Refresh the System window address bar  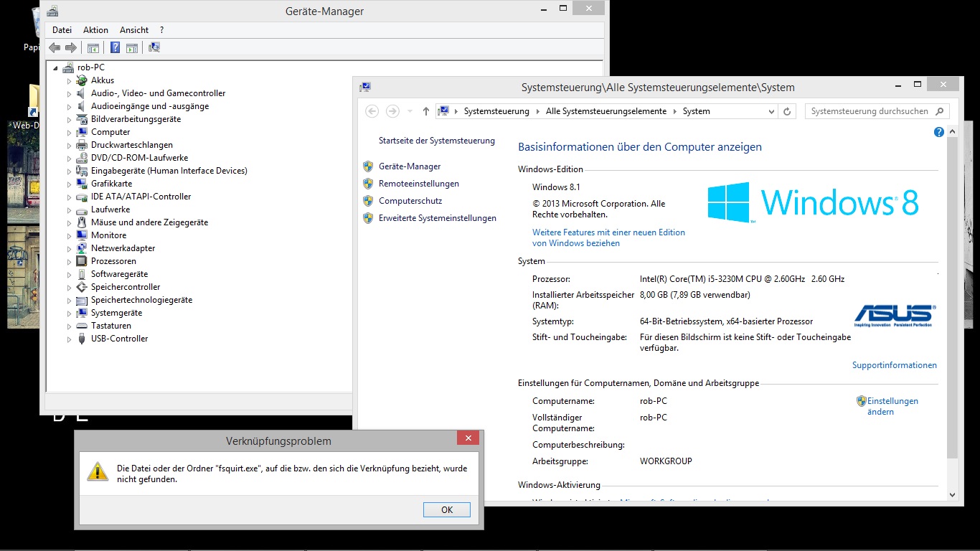787,111
